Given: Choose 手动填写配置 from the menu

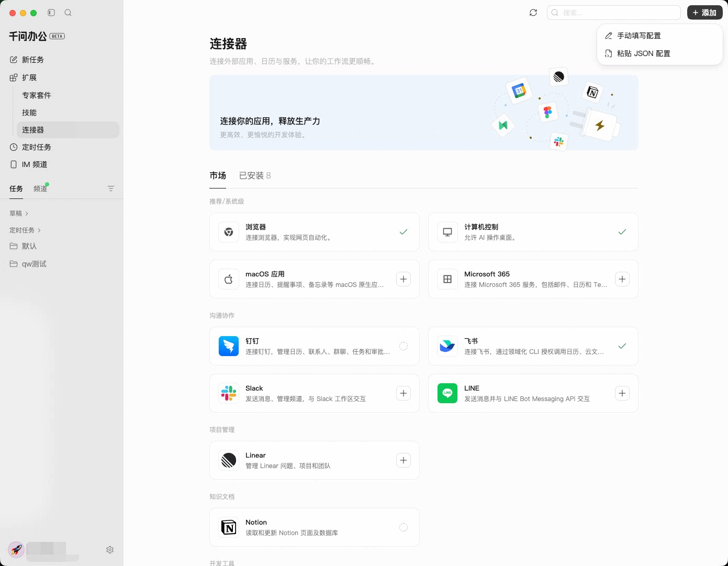Looking at the screenshot, I should (659, 36).
